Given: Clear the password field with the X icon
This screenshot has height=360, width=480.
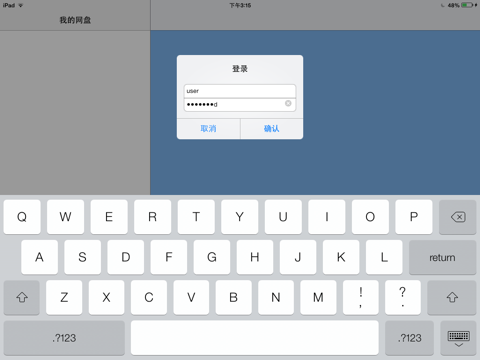Looking at the screenshot, I should point(288,104).
